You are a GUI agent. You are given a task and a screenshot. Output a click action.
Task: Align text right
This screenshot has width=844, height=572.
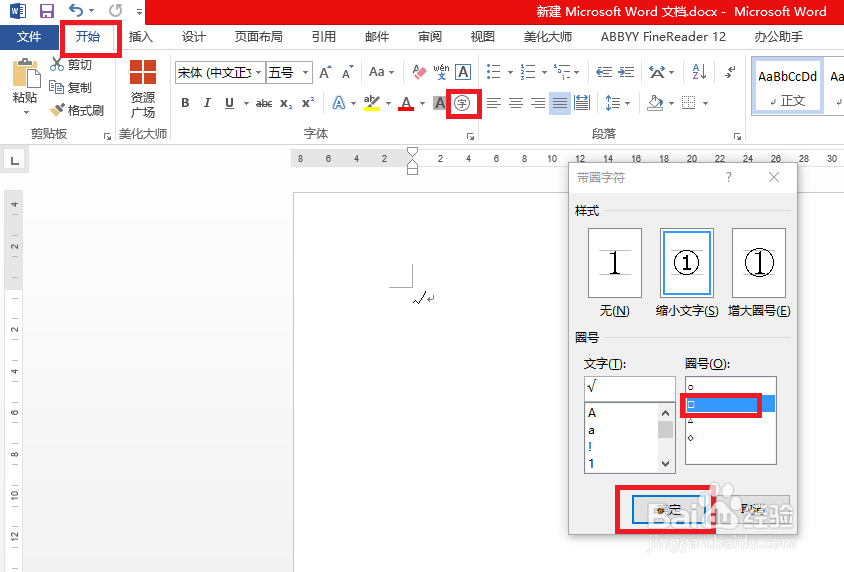pyautogui.click(x=538, y=103)
